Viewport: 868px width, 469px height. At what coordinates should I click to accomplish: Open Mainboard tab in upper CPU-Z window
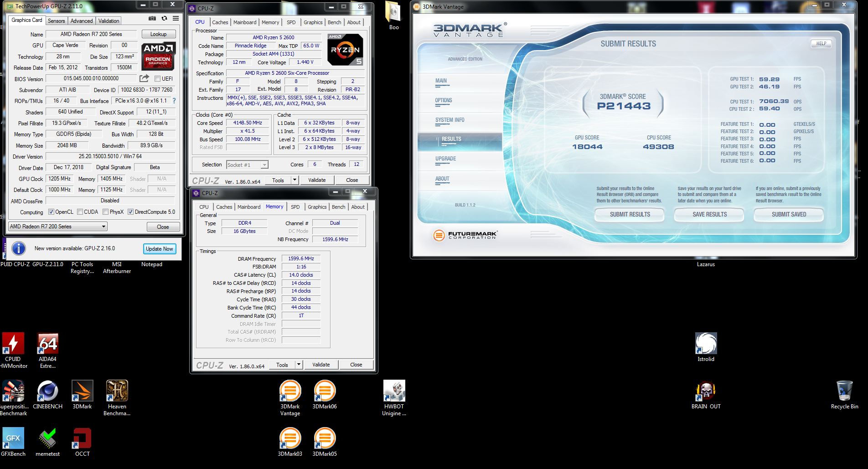pos(245,22)
